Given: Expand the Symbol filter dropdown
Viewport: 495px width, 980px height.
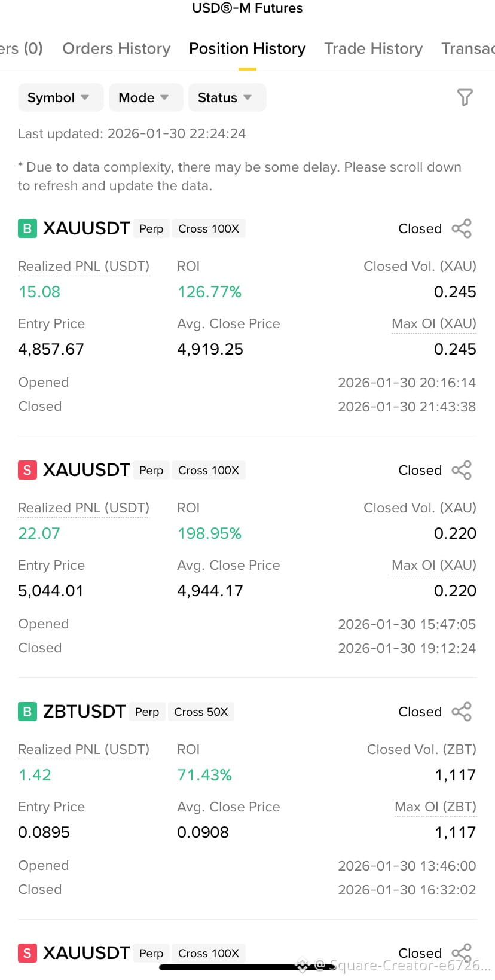Looking at the screenshot, I should pos(59,97).
